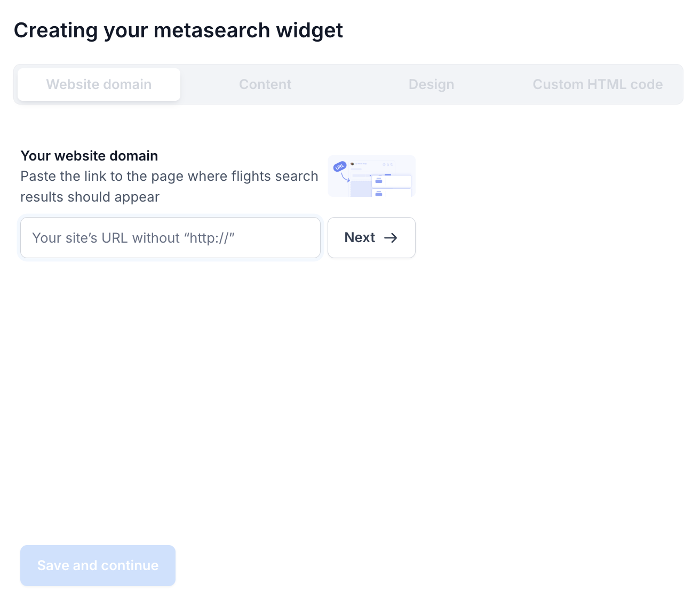This screenshot has width=700, height=608.
Task: Click the top result card in illustration
Action: [x=391, y=181]
